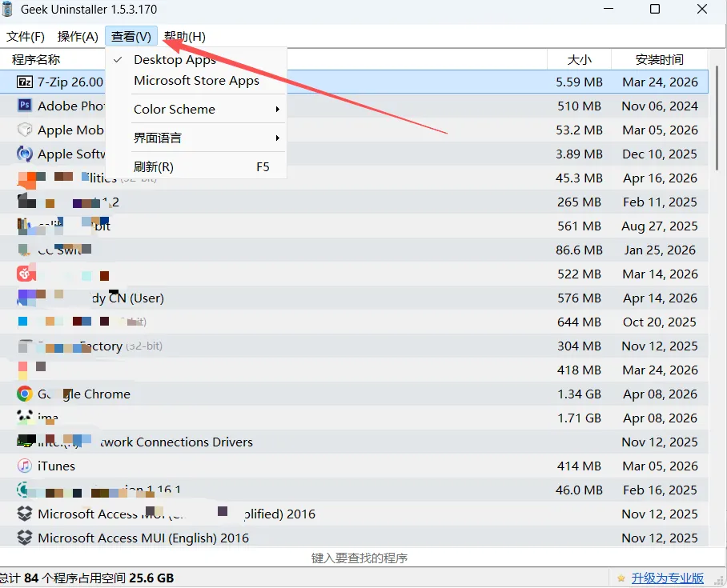
Task: Select the 7-Zip 26.00 row
Action: pyautogui.click(x=354, y=82)
